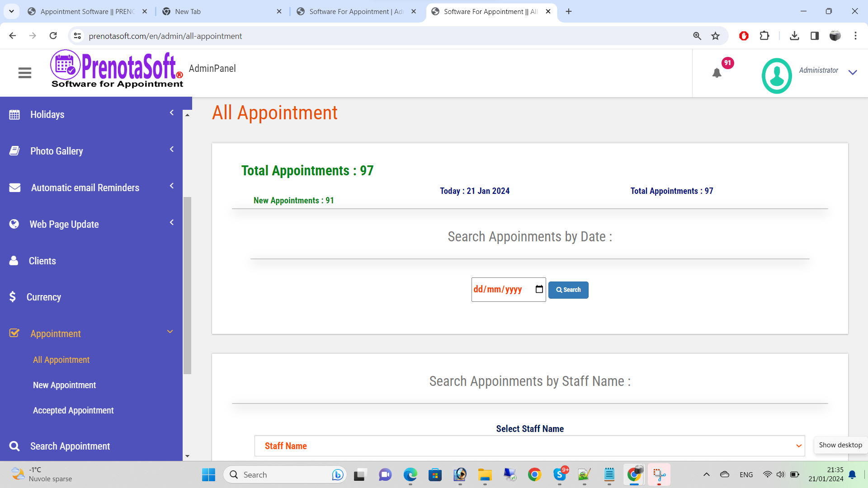Click the notification bell icon
This screenshot has width=868, height=488.
pyautogui.click(x=717, y=73)
